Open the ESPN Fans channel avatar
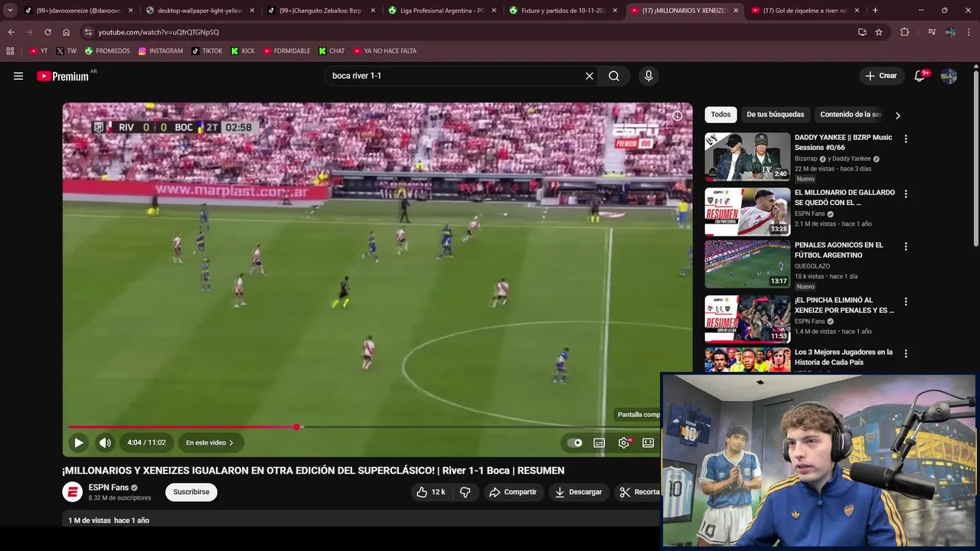The height and width of the screenshot is (551, 980). (x=72, y=492)
